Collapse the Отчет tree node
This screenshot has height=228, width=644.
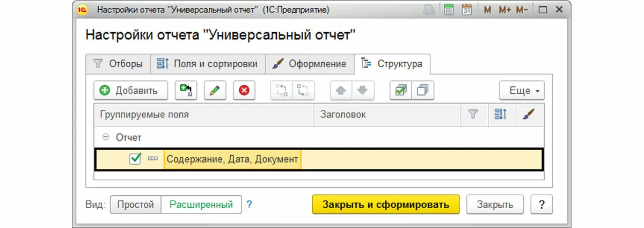pos(106,137)
